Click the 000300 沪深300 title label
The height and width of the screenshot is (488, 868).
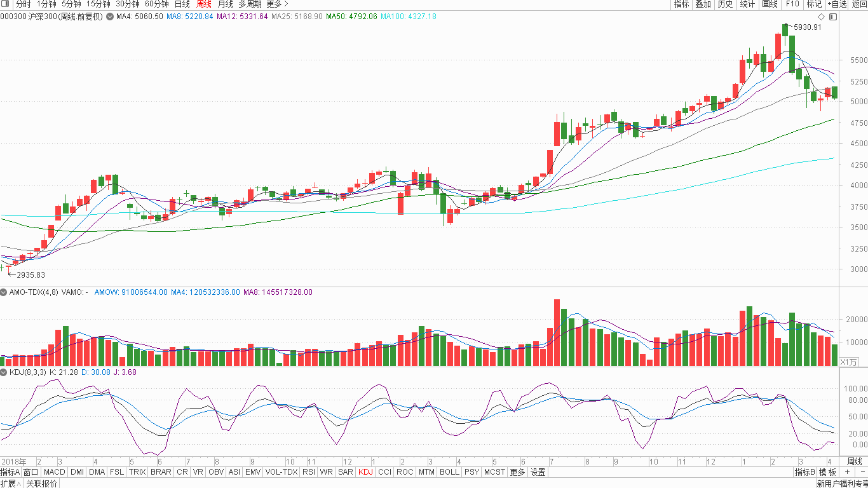[51, 17]
